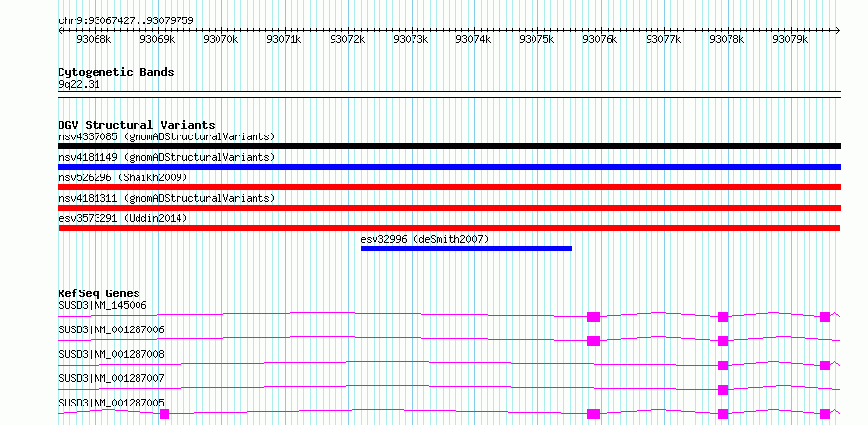The width and height of the screenshot is (868, 425).
Task: Click the red bar of nsv526296
Action: (449, 187)
